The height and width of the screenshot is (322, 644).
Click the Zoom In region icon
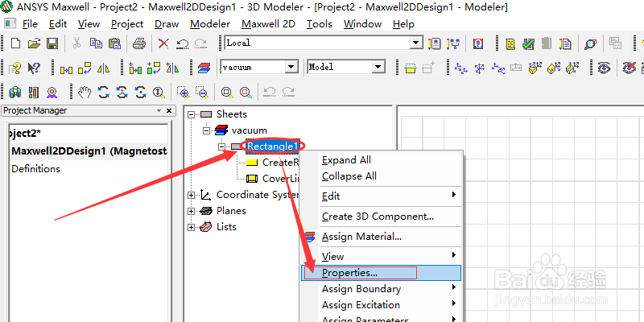pyautogui.click(x=184, y=92)
